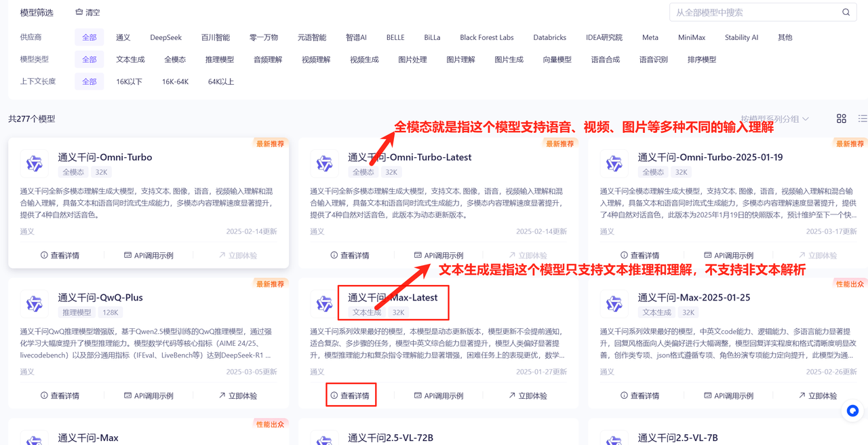Click the 通义千问-Omni-Turbo model logo
Image resolution: width=868 pixels, height=445 pixels.
click(x=34, y=163)
